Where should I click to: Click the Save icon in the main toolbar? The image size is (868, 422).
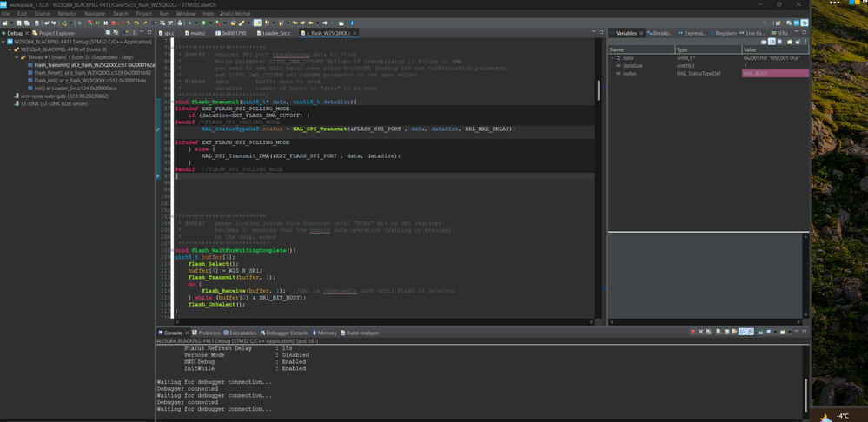click(x=19, y=23)
